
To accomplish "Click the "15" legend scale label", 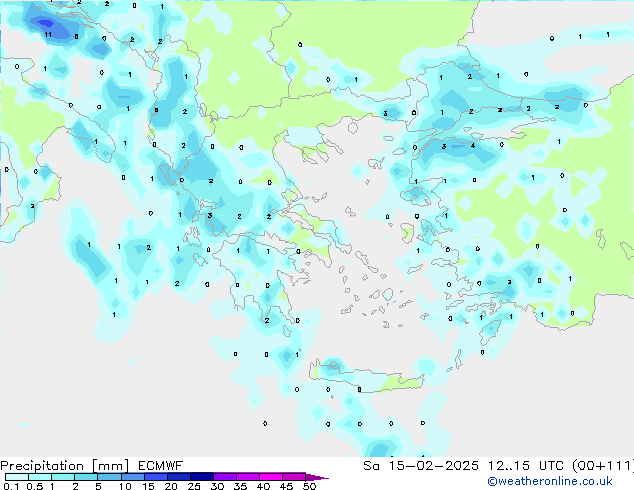I will click(x=148, y=486).
